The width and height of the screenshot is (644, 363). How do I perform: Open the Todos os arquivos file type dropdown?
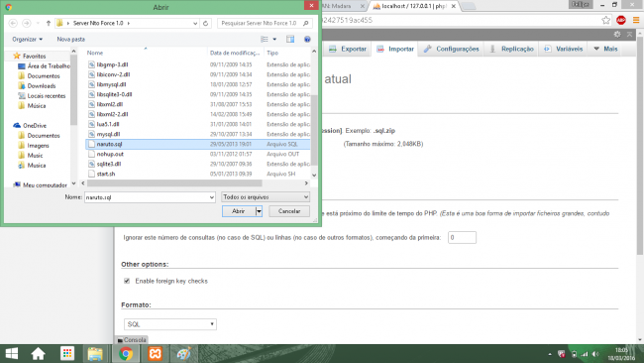coord(266,197)
